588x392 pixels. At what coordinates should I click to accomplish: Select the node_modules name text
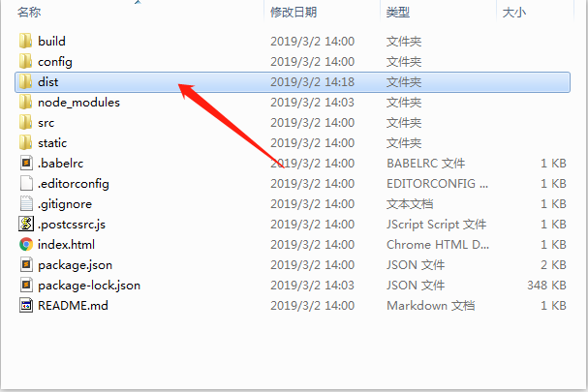tap(78, 102)
